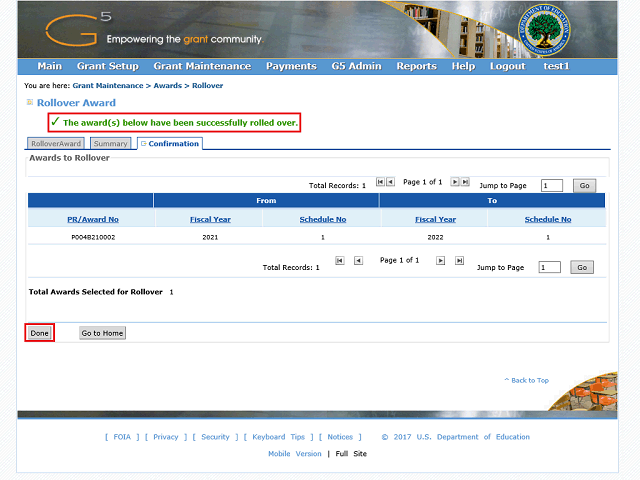Click the Rollover Award page heading

pos(76,103)
